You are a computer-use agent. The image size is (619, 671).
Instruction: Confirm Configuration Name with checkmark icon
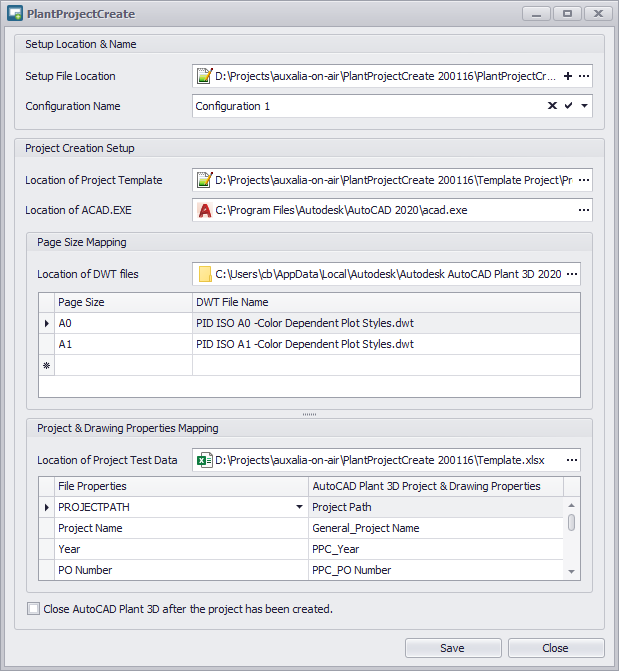(568, 106)
